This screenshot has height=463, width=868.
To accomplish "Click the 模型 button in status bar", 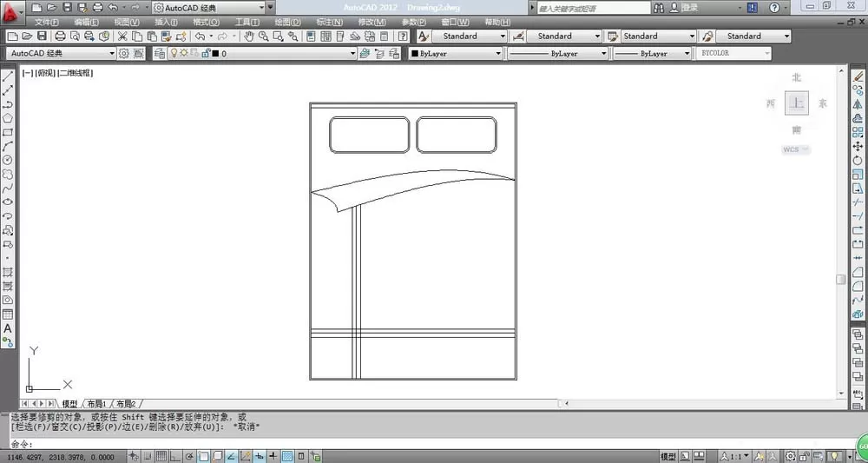I will click(668, 456).
